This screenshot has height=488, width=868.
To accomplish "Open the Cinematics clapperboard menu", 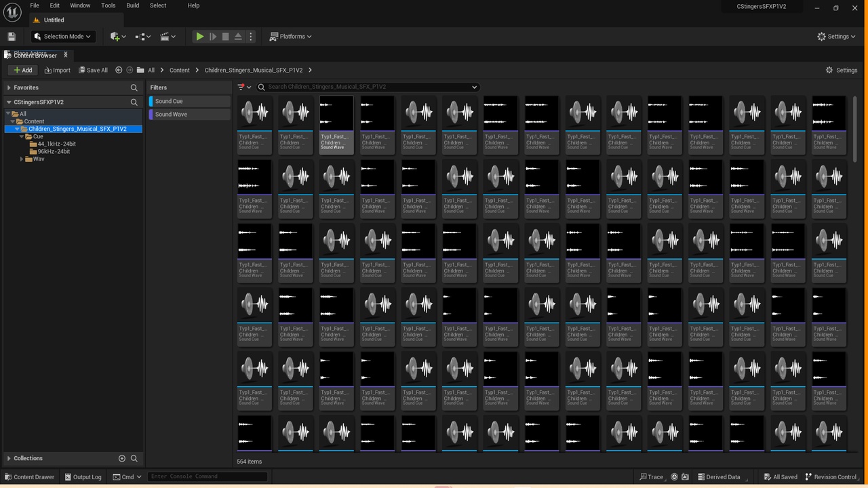I will click(167, 37).
